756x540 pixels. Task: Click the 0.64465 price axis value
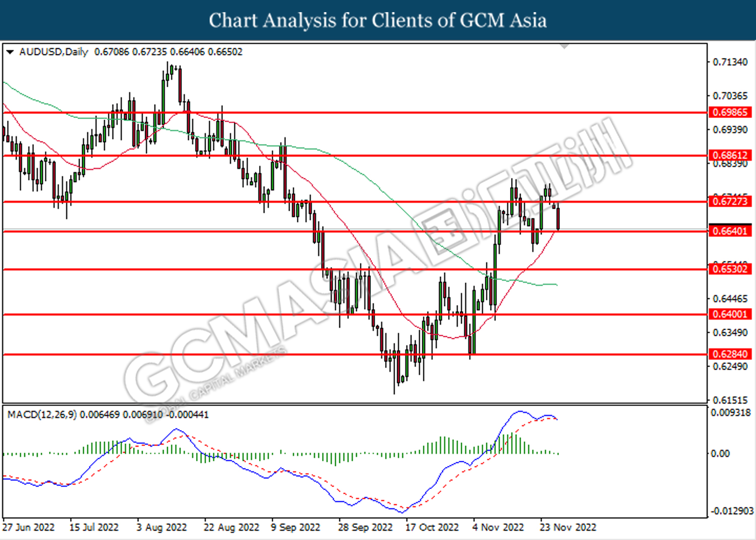[x=730, y=299]
